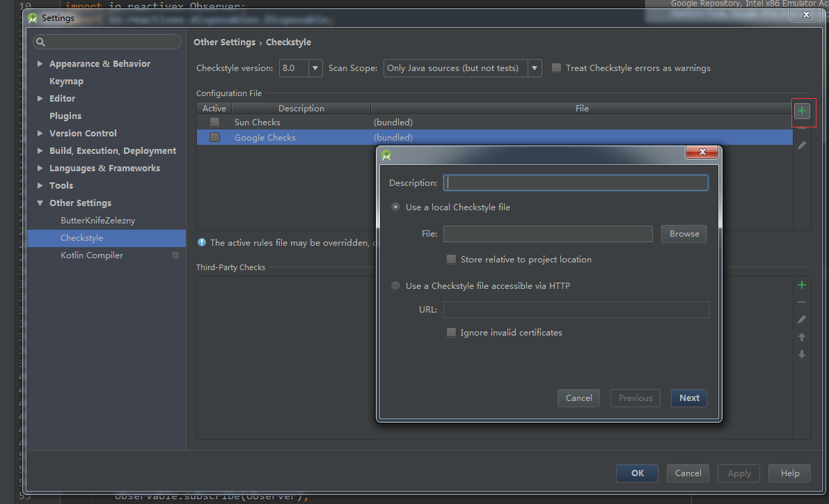The height and width of the screenshot is (504, 829).
Task: Click the Android Studio icon in the Settings title bar
Action: click(x=33, y=18)
